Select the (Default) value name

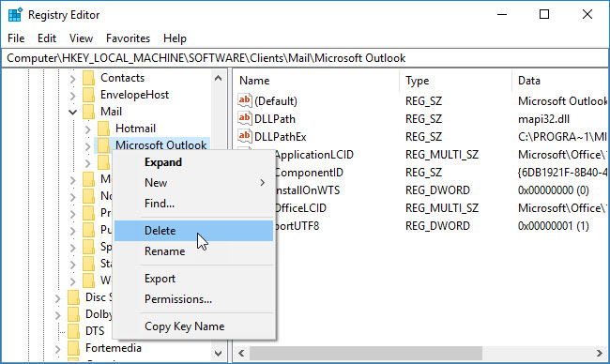click(276, 100)
